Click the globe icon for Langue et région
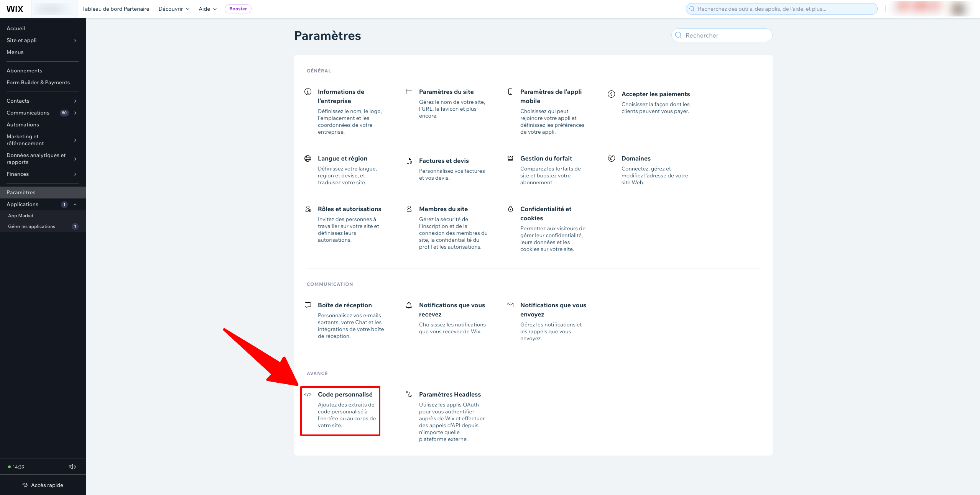The height and width of the screenshot is (495, 980). pyautogui.click(x=308, y=158)
